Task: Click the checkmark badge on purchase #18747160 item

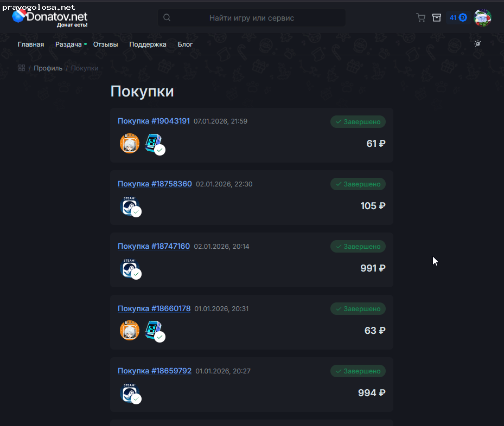Action: click(x=136, y=274)
